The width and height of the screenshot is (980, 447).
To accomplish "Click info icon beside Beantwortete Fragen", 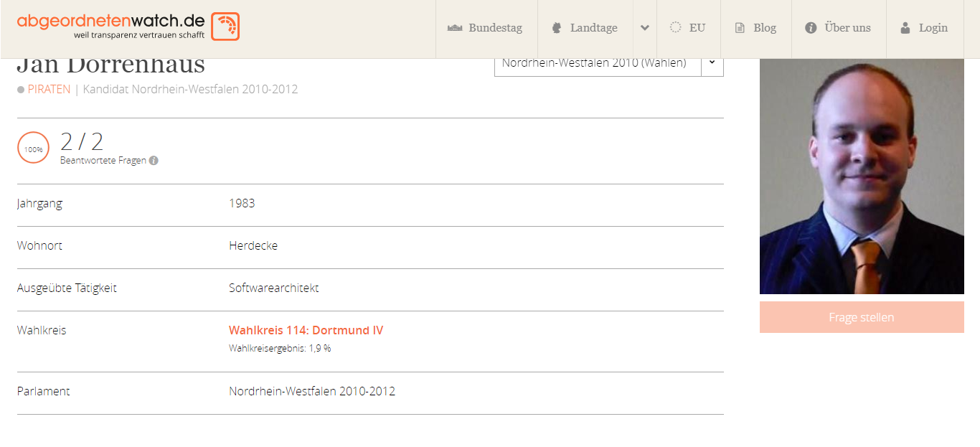I will (x=154, y=161).
